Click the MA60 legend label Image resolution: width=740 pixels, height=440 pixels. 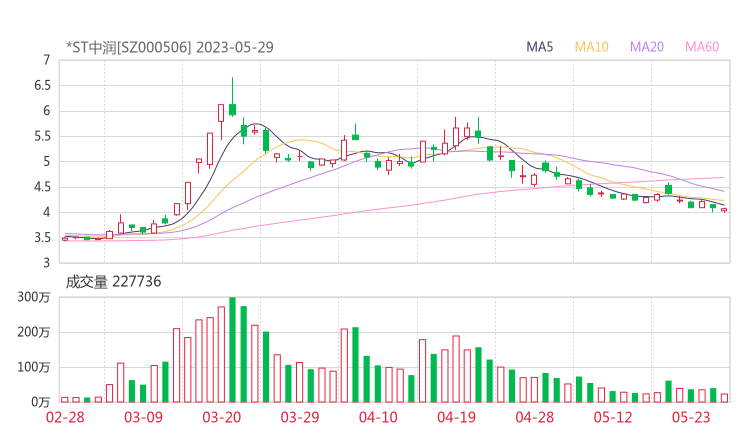(702, 47)
